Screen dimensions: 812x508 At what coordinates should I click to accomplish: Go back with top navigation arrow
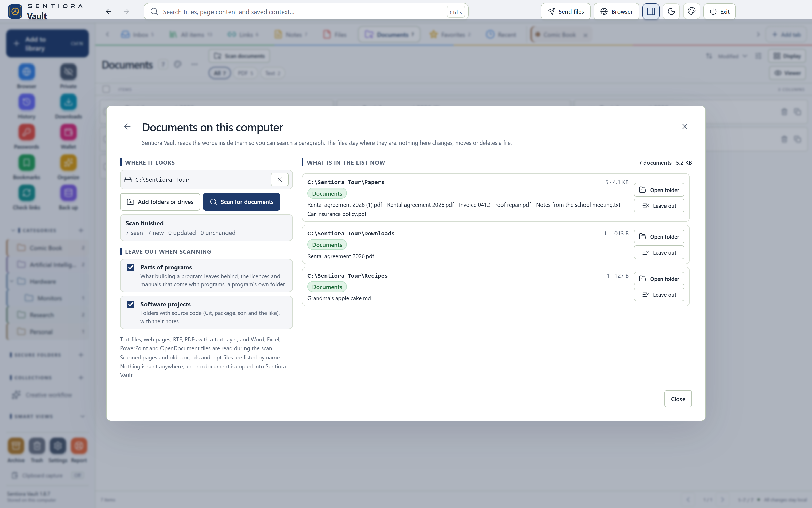tap(108, 11)
